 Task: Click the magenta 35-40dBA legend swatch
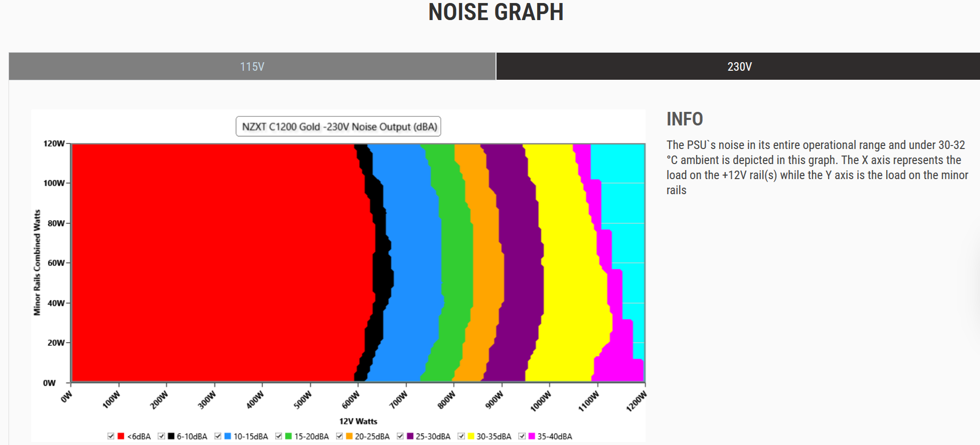coord(532,436)
